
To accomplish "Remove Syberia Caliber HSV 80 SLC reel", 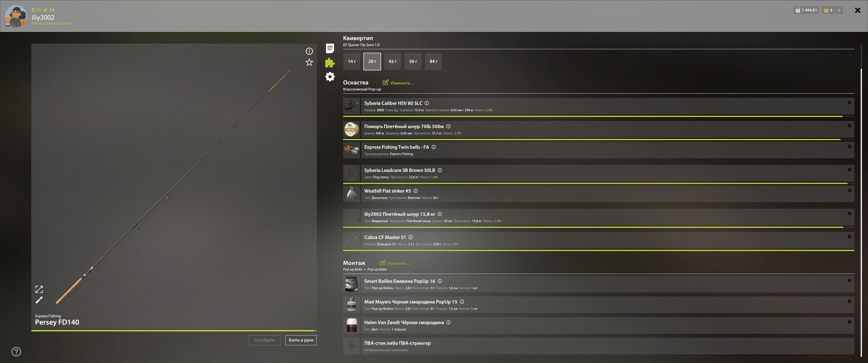I will 849,103.
